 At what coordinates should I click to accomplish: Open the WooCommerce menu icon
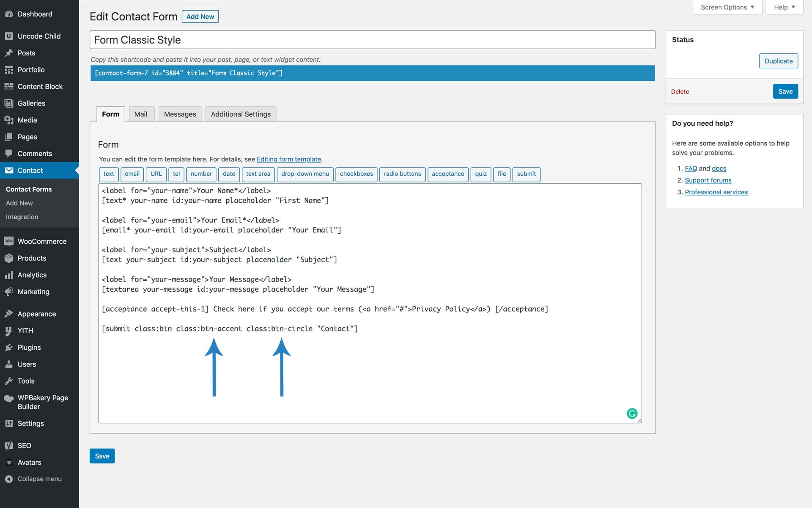click(x=9, y=241)
